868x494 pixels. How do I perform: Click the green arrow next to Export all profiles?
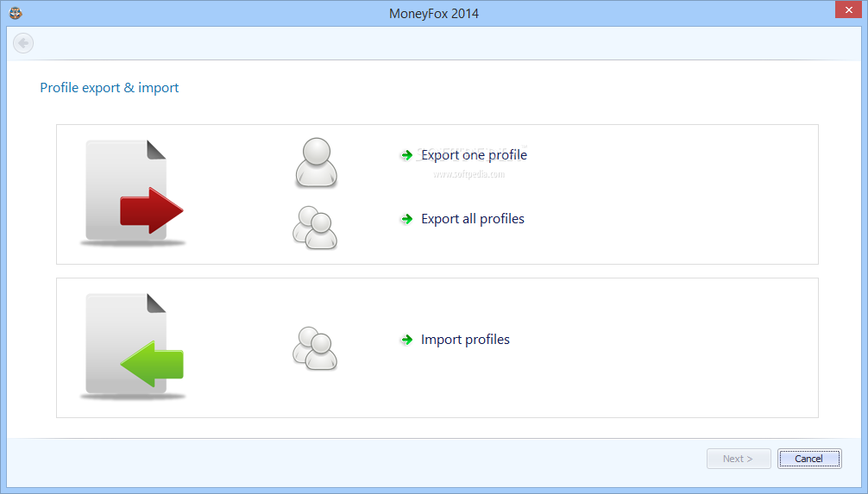tap(407, 219)
